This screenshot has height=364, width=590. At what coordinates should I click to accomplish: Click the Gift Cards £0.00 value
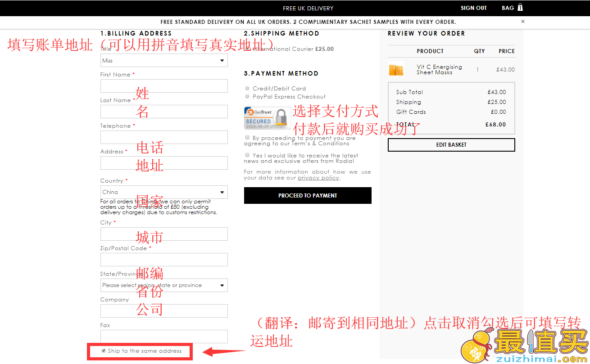tap(498, 112)
